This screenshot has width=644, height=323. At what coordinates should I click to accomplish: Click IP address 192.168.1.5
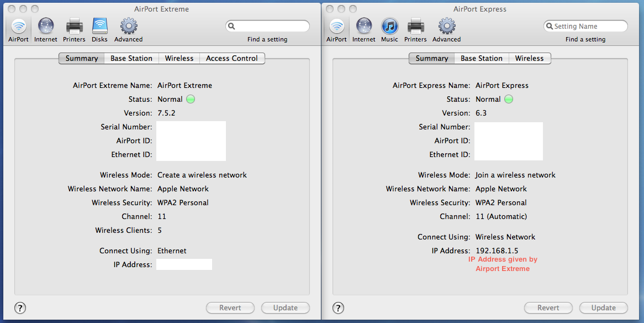(x=497, y=251)
